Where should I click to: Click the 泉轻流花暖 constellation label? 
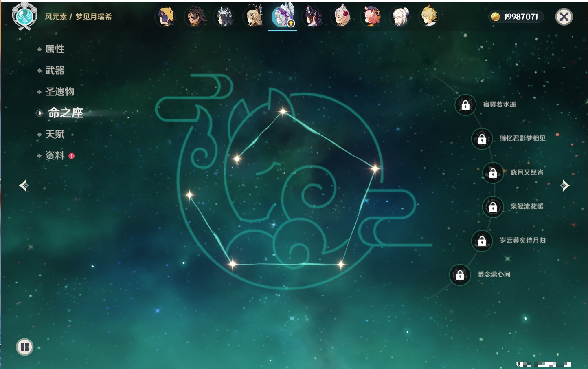(527, 206)
